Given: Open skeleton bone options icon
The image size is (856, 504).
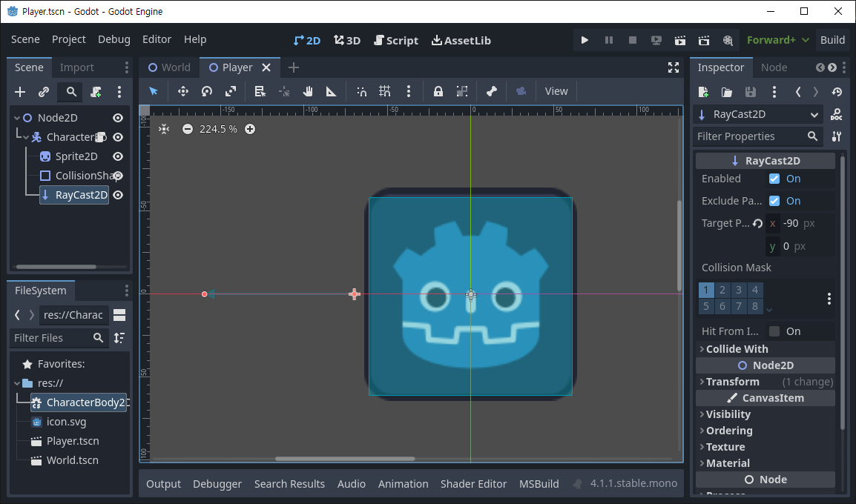Looking at the screenshot, I should (x=492, y=91).
